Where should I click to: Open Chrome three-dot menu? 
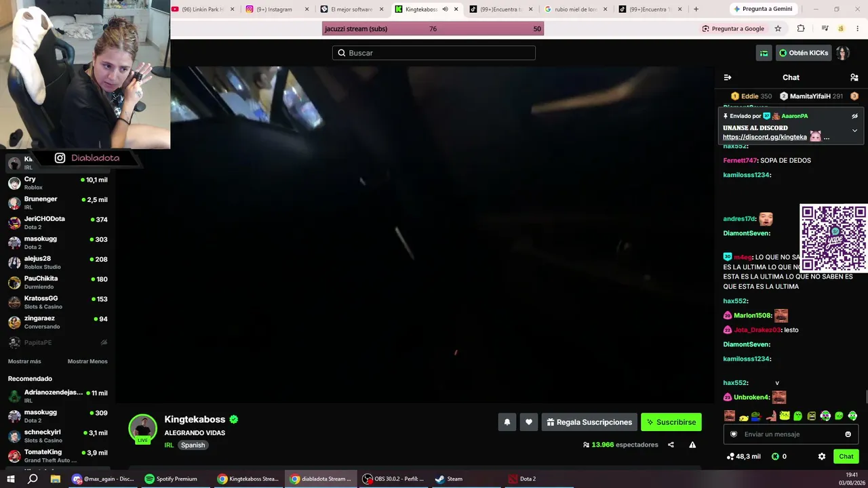click(x=858, y=28)
